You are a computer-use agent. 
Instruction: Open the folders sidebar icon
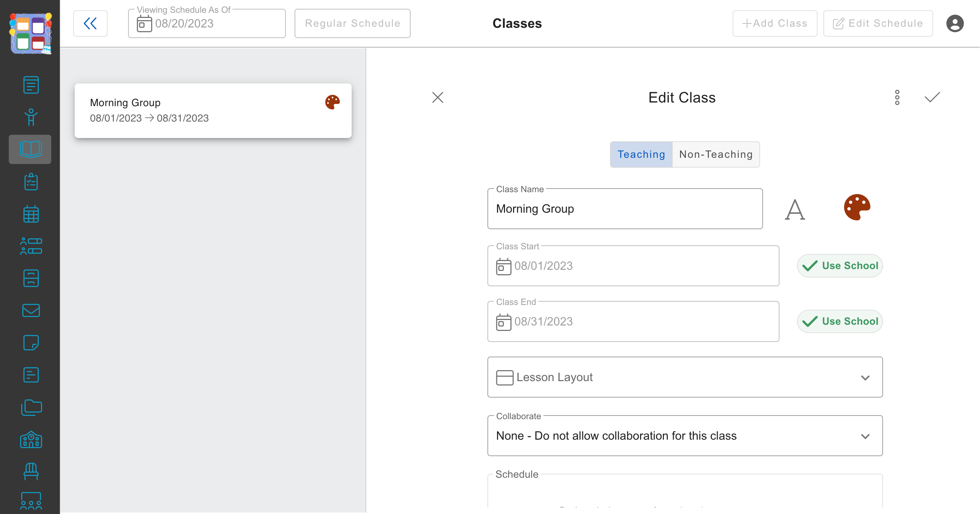click(x=31, y=407)
